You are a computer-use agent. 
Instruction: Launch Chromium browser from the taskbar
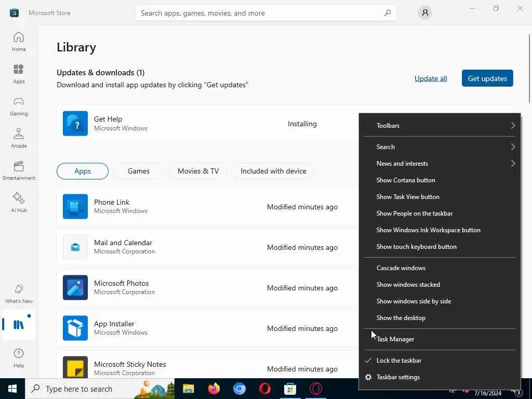coord(239,389)
